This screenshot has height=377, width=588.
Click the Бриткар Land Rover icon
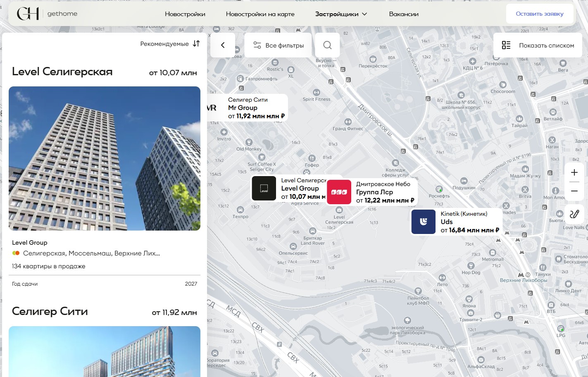click(313, 231)
